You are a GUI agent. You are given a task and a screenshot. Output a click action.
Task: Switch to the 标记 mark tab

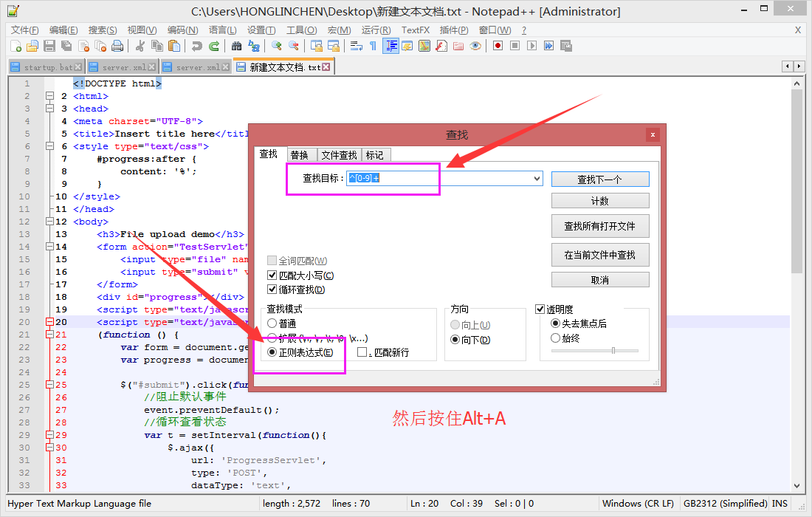pos(375,155)
